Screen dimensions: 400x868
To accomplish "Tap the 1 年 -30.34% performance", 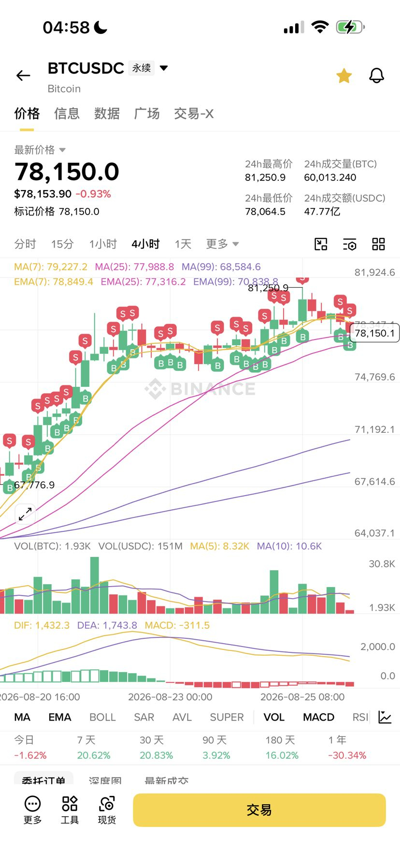I will 347,748.
